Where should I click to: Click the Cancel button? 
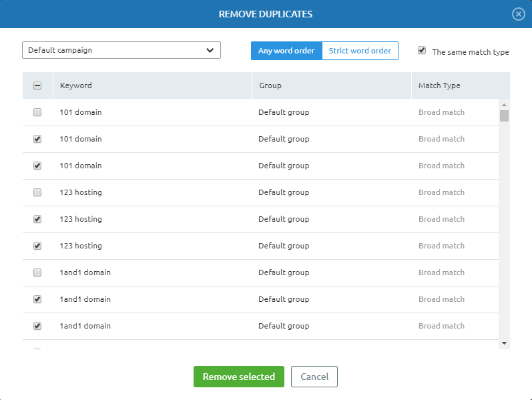(314, 377)
